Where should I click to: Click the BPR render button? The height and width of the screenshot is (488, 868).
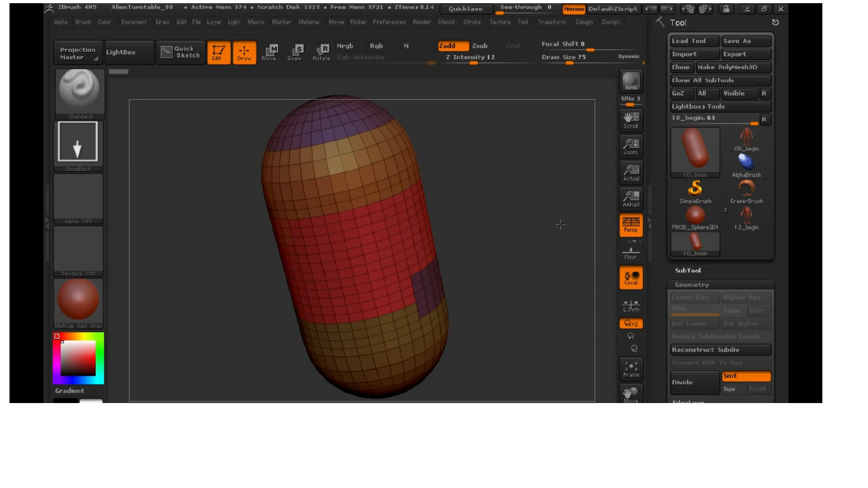[x=631, y=81]
